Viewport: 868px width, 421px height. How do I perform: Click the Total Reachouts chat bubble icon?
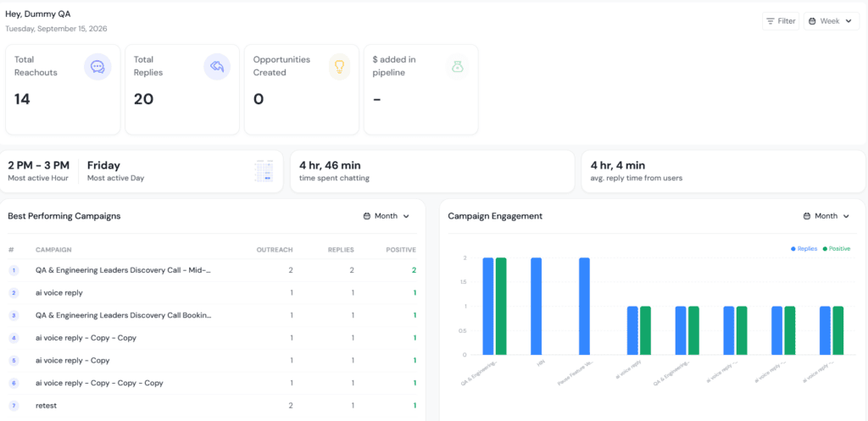click(x=97, y=67)
